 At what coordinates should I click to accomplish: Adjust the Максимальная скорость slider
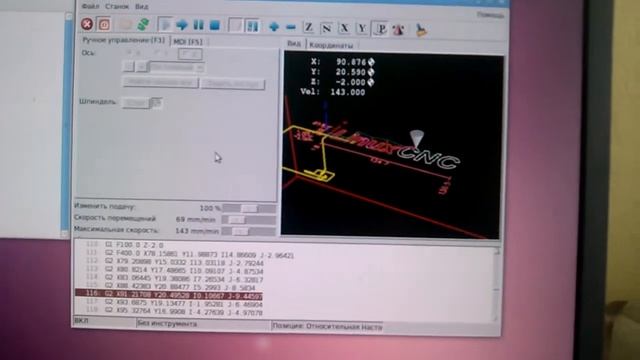[249, 231]
